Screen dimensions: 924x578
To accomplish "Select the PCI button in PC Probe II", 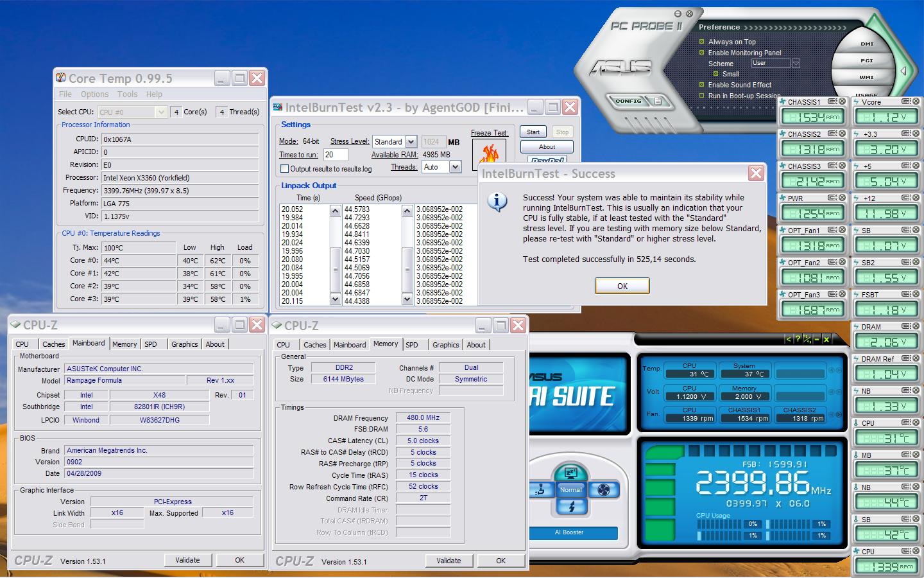I will (867, 61).
